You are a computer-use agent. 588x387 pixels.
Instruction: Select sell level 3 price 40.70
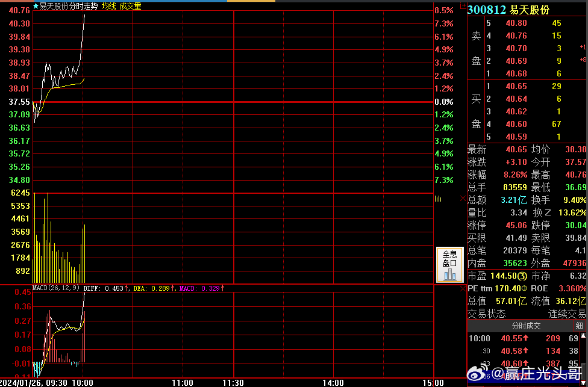pyautogui.click(x=516, y=48)
